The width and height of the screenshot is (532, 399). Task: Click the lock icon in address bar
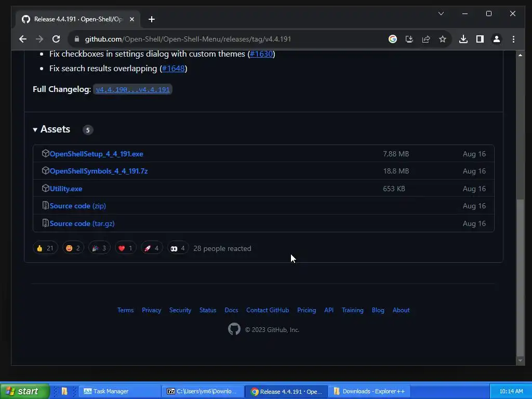tap(77, 39)
